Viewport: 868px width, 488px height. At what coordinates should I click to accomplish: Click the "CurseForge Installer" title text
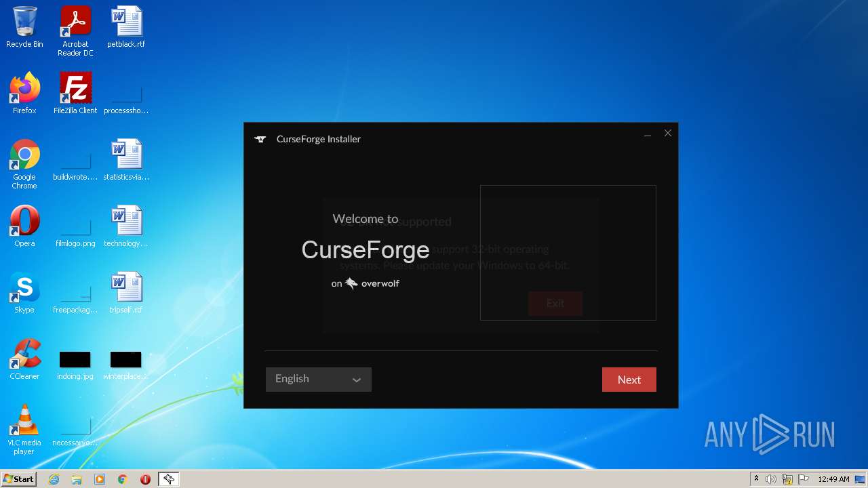click(319, 139)
